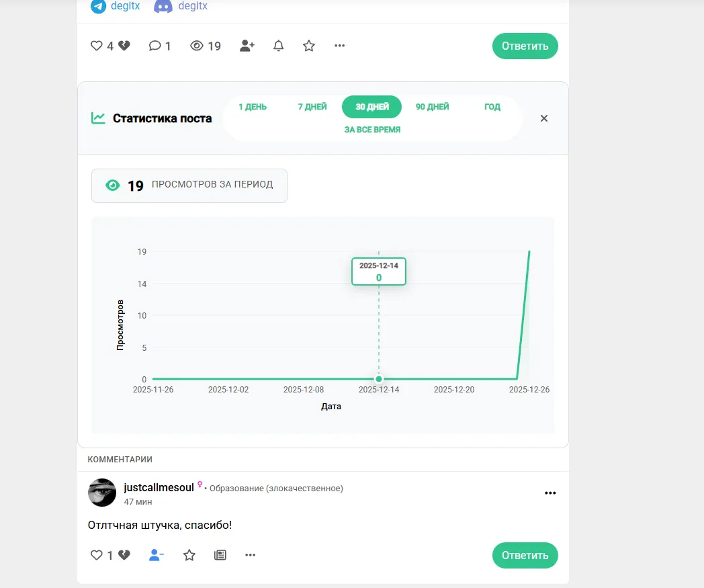
Task: Open comment's newspaper quote icon
Action: point(220,555)
